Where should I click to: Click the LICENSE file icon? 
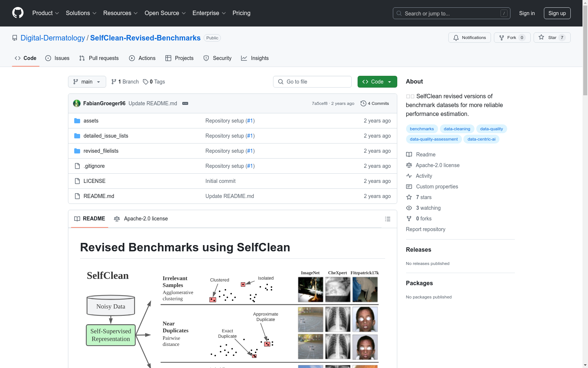click(77, 181)
